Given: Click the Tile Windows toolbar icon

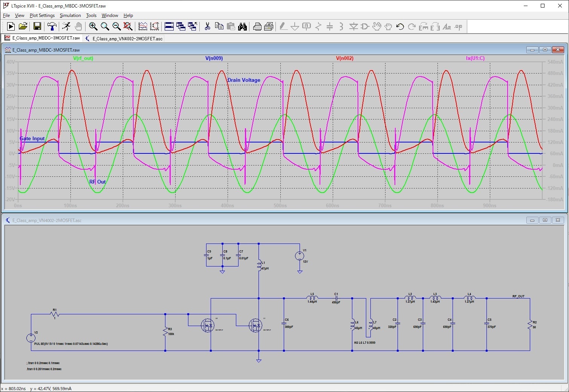Looking at the screenshot, I should [x=169, y=26].
